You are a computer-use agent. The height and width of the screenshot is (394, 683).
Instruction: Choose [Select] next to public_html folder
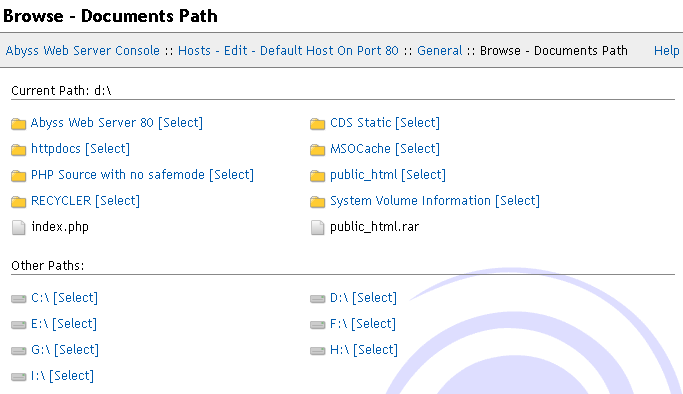423,175
